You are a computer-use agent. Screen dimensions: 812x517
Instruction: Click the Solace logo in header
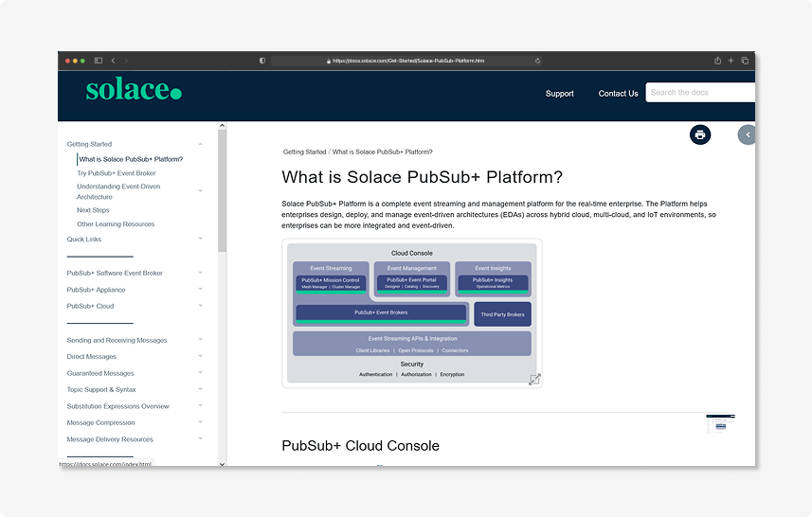[x=133, y=91]
